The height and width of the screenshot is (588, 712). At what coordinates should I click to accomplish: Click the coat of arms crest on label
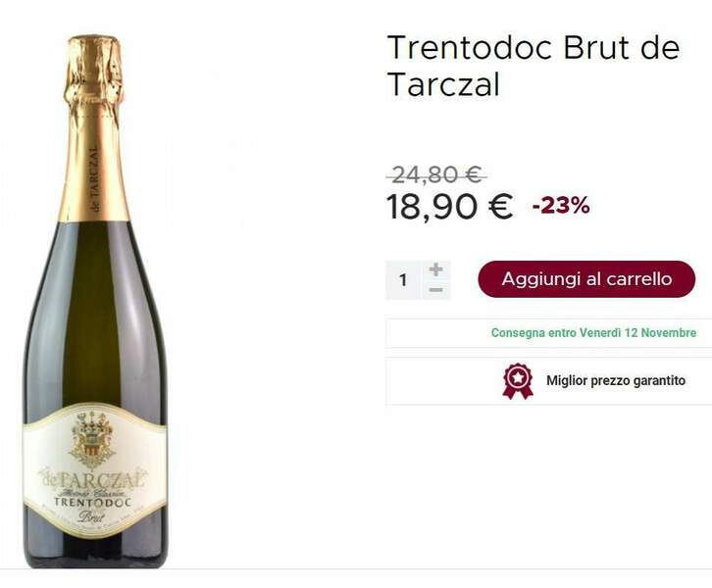(92, 440)
